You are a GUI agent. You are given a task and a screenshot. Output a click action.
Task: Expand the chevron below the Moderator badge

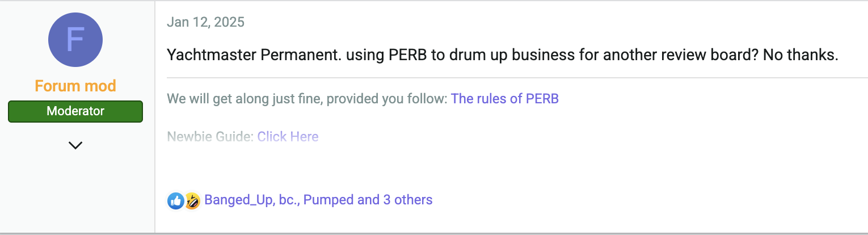(75, 145)
